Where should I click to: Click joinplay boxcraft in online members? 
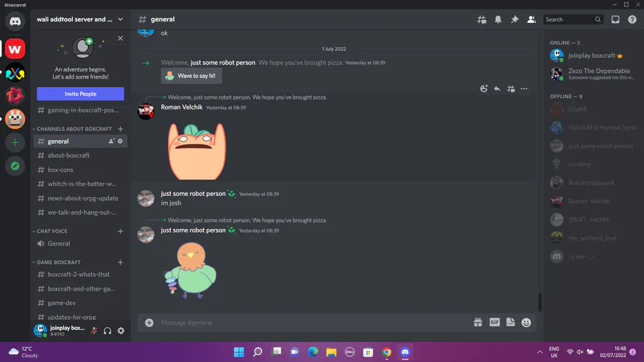(592, 55)
